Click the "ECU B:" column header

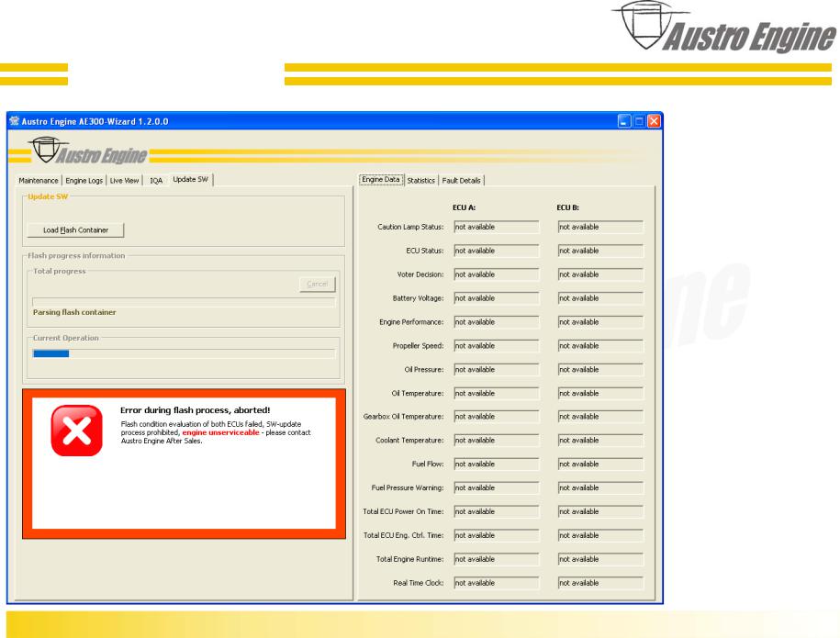[x=568, y=207]
